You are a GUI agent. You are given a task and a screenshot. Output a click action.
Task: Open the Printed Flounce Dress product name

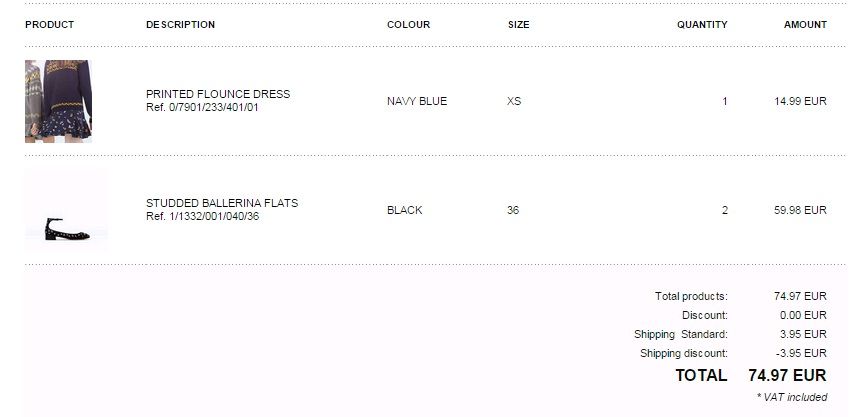218,94
